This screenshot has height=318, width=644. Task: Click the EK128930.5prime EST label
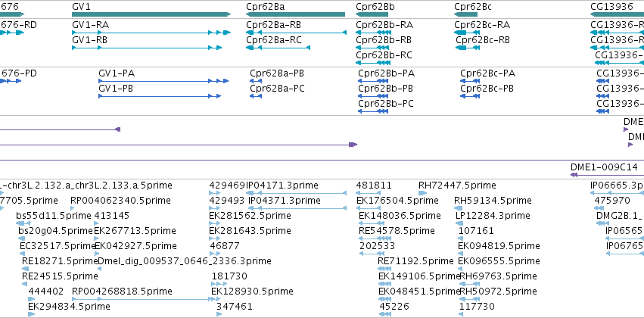pyautogui.click(x=252, y=292)
